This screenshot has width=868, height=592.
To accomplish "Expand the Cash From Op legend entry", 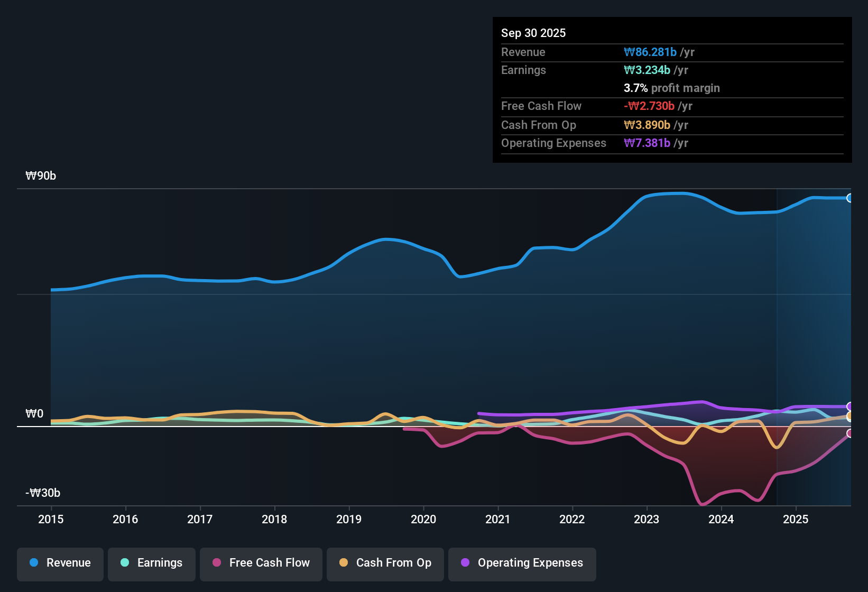I will [x=385, y=563].
